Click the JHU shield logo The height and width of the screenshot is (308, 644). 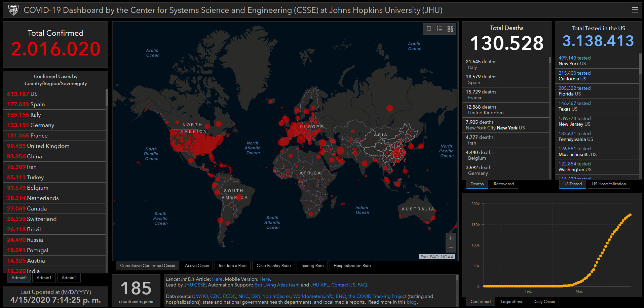(13, 10)
